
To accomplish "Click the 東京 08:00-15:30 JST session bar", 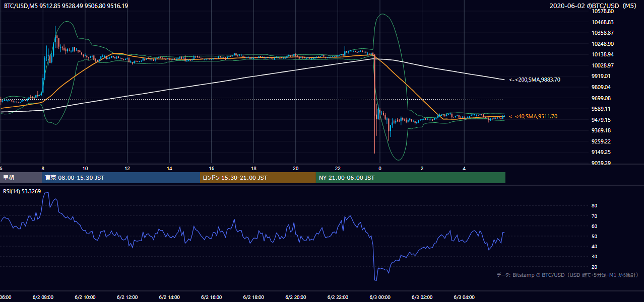I will click(121, 178).
